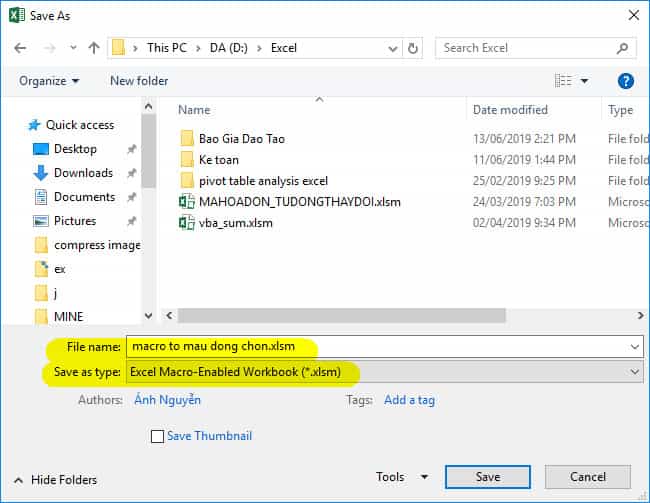The width and height of the screenshot is (650, 503).
Task: Select the pivot table analysis excel folder
Action: pyautogui.click(x=263, y=181)
